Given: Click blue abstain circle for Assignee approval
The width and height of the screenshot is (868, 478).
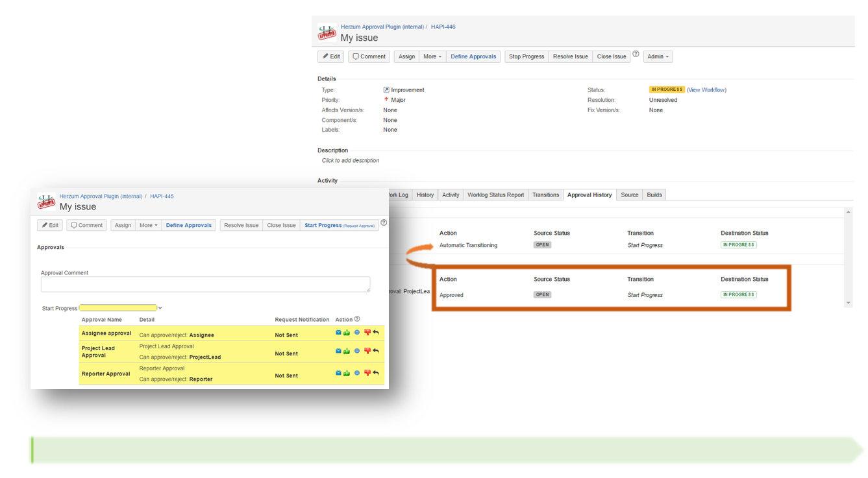Looking at the screenshot, I should tap(357, 333).
